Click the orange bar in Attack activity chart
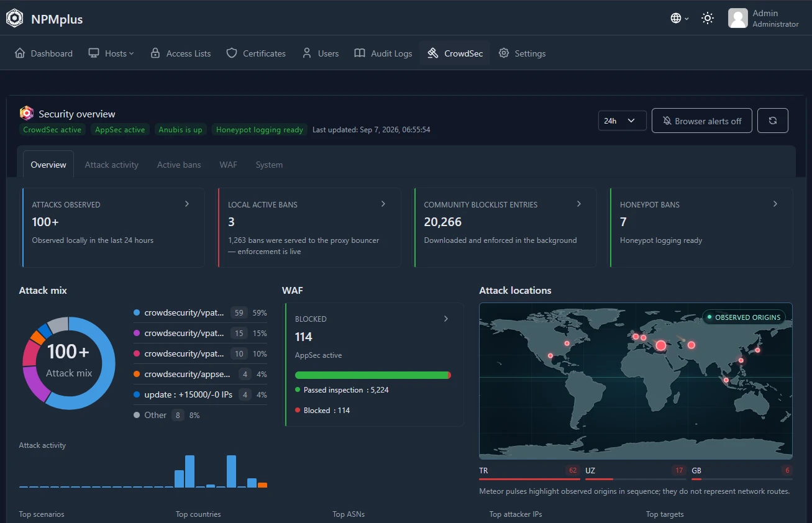 pos(262,485)
